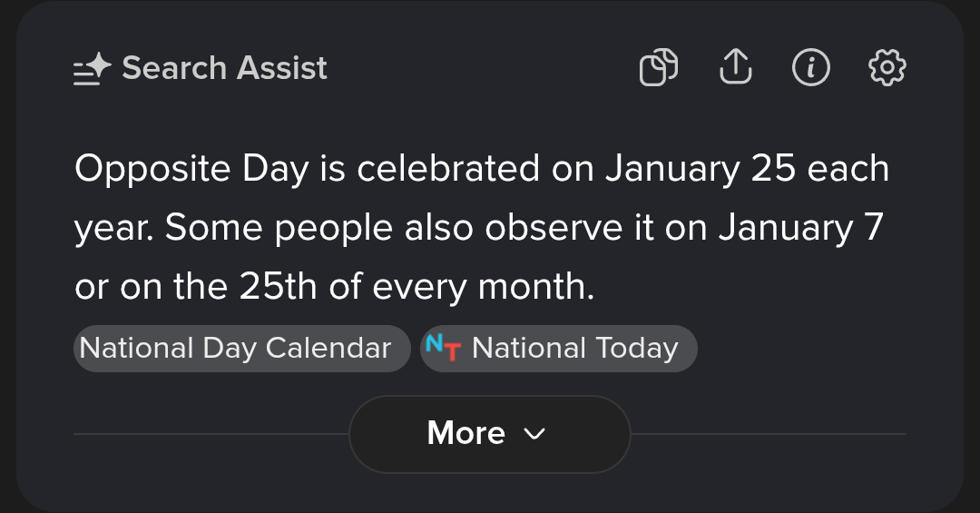Screen dimensions: 980x513
Task: Click the word celebrated in the answer
Action: (x=448, y=168)
